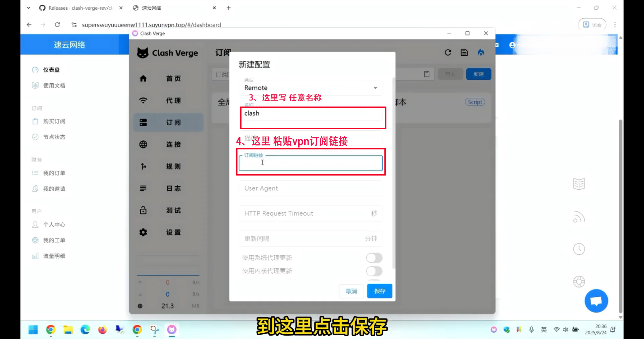Toggle 使用内核代理更新 switch
644x339 pixels.
tap(374, 271)
